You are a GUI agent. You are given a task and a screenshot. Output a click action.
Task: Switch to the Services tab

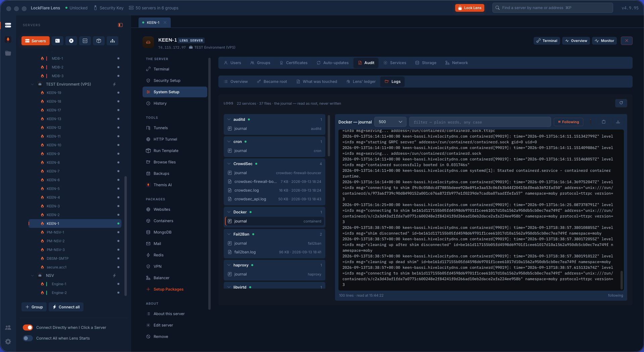pos(395,63)
